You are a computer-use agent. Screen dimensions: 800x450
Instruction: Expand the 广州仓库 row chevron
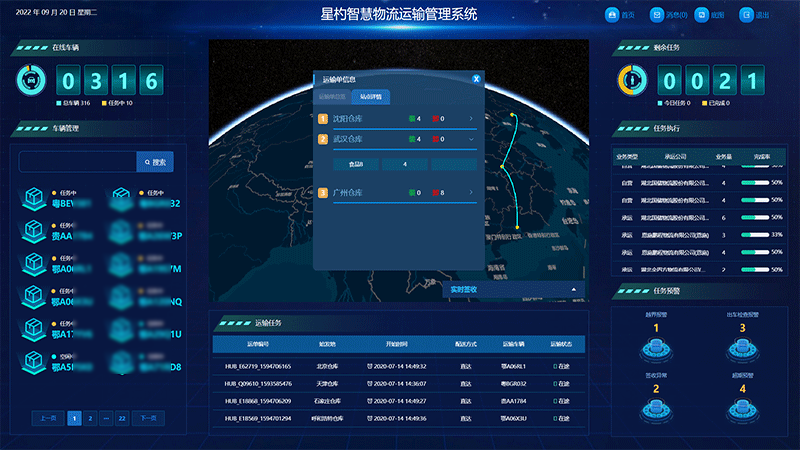tap(471, 192)
